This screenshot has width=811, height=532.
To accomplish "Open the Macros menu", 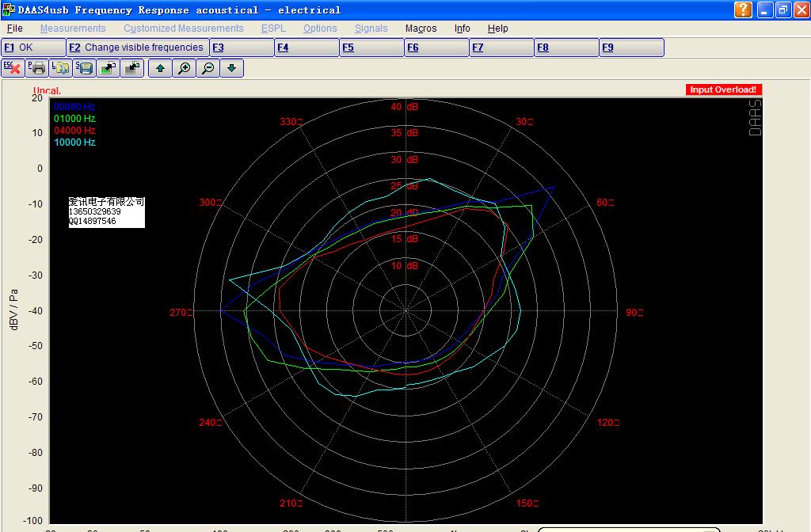I will tap(421, 28).
